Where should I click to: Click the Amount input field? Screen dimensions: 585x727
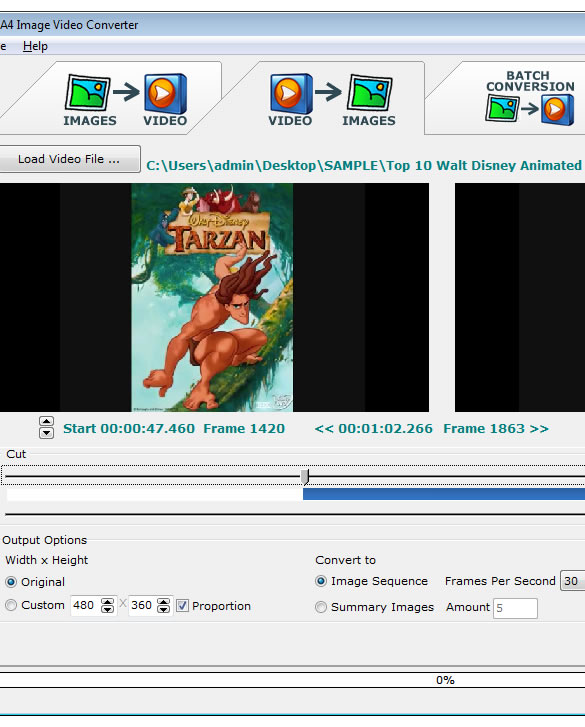[515, 608]
